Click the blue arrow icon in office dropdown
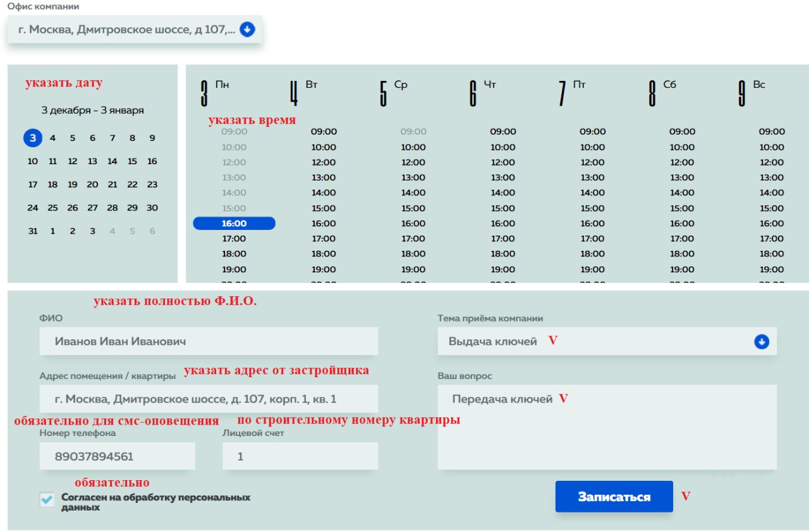 coord(247,30)
